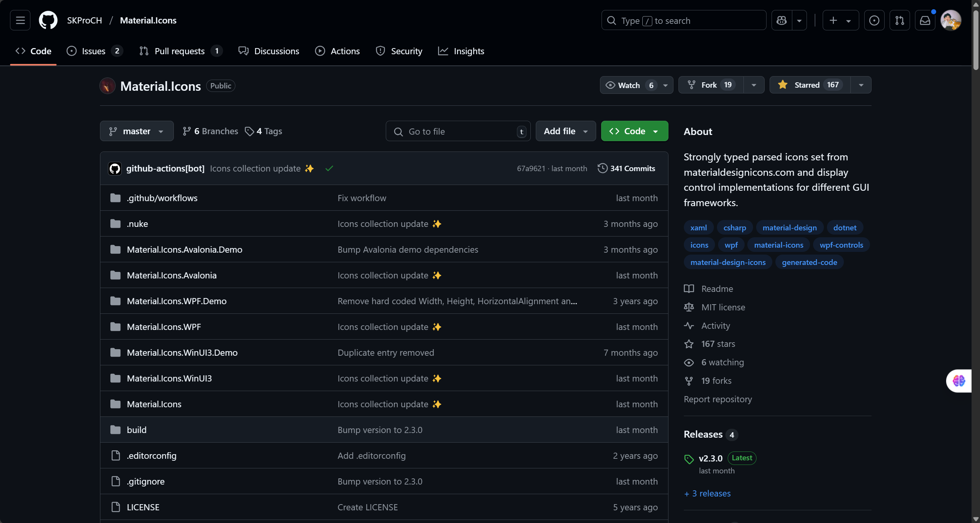Go to the GitHub homepage logo
This screenshot has width=980, height=523.
click(48, 20)
